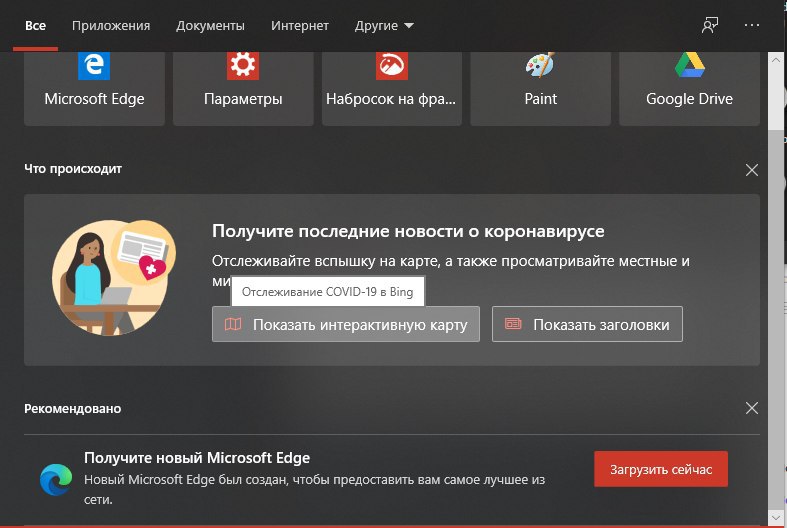Dismiss the Что происходит section
The image size is (787, 528).
click(751, 170)
